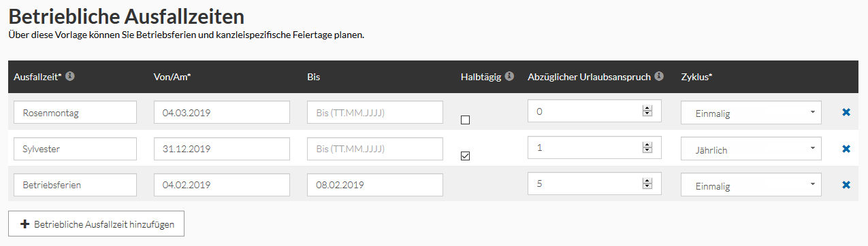
Task: Open the Zyklus dropdown for Rosenmontag
Action: point(751,113)
